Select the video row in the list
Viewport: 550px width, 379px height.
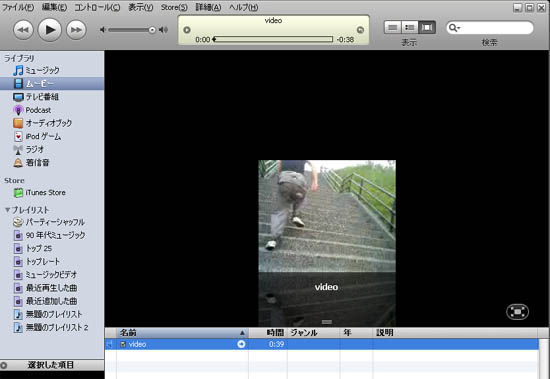click(x=322, y=344)
